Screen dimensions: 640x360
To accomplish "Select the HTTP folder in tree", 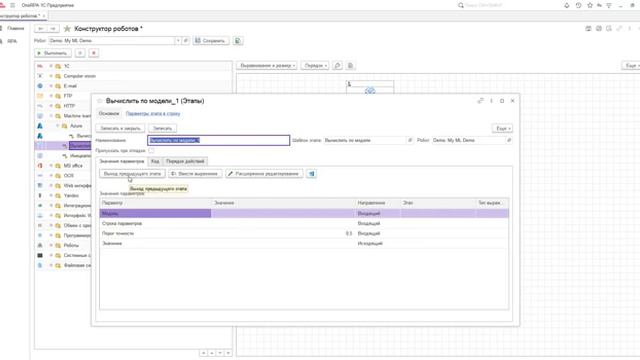I will point(69,106).
